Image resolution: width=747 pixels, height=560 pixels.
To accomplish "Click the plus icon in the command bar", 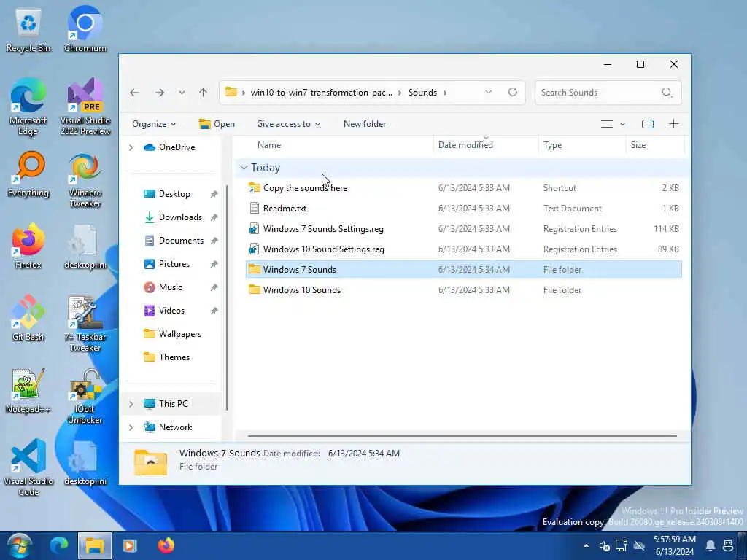I will click(x=673, y=124).
